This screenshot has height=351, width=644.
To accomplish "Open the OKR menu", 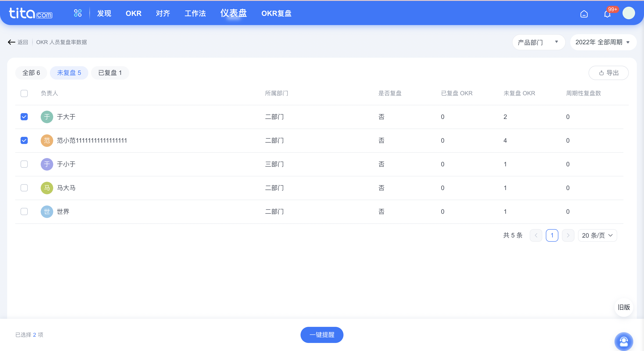I will point(133,13).
